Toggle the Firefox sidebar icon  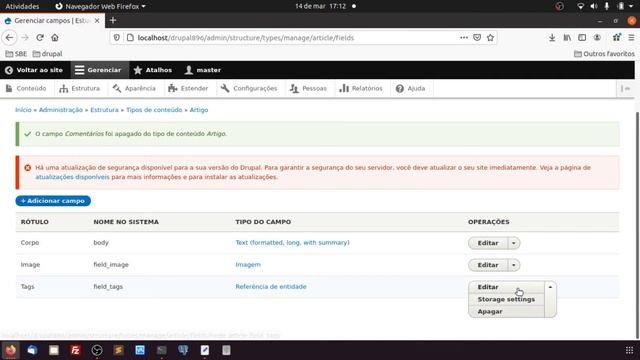582,38
